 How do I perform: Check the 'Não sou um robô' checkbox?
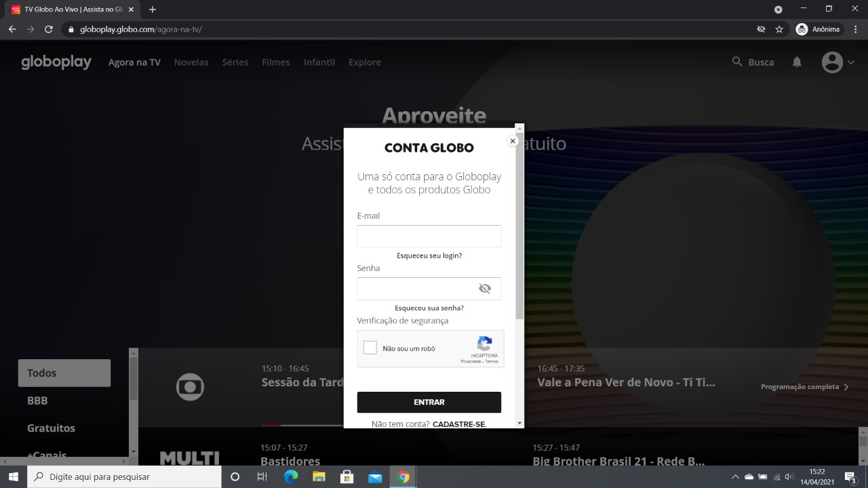coord(370,348)
